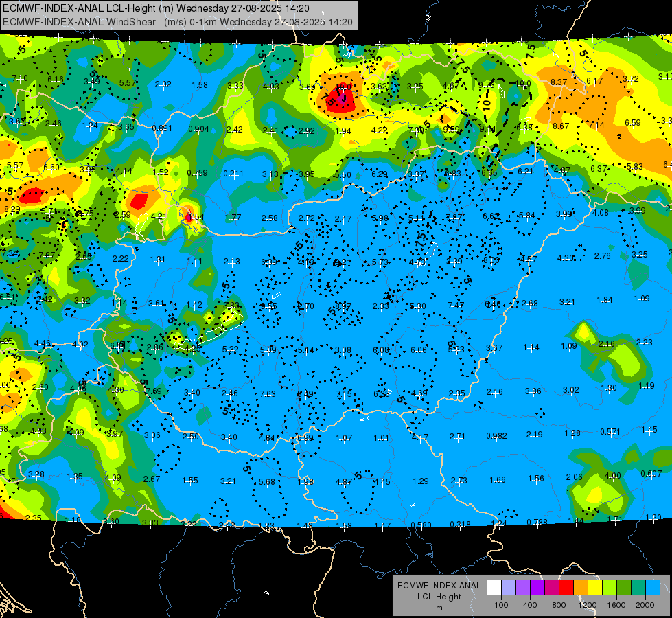This screenshot has width=672, height=618.
Task: Click the wind shear value 0.891
Action: pyautogui.click(x=161, y=128)
